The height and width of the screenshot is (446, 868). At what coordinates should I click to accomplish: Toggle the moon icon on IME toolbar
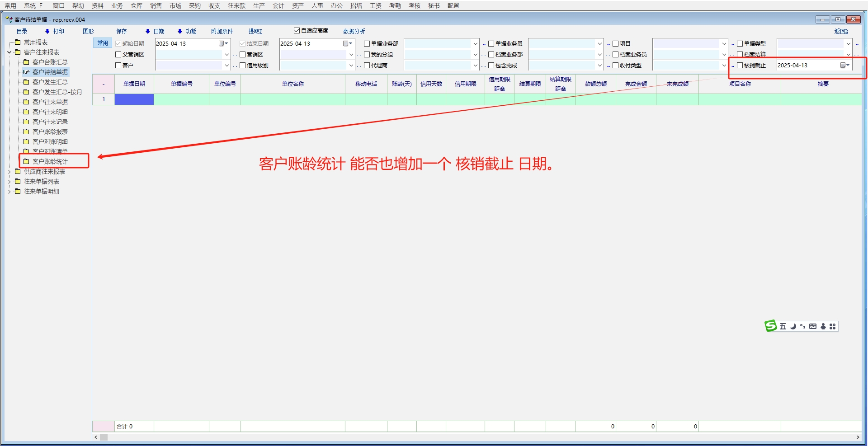click(793, 326)
